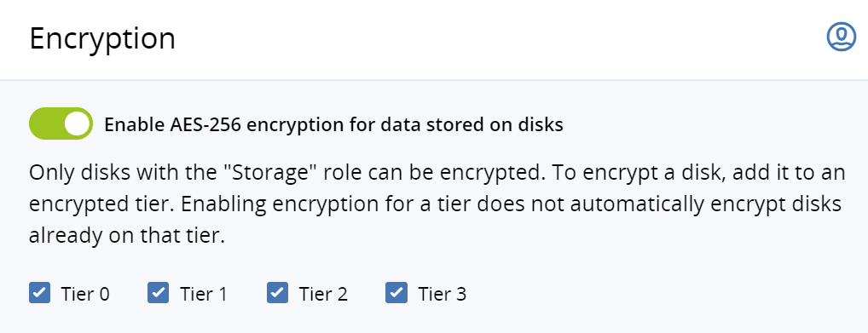This screenshot has height=333, width=868.
Task: Click the "Tier 0" label text
Action: tap(85, 295)
